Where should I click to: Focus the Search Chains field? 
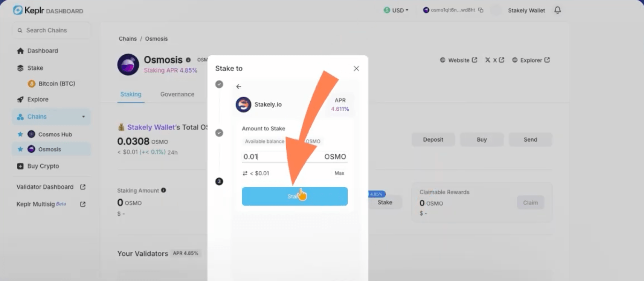(51, 30)
